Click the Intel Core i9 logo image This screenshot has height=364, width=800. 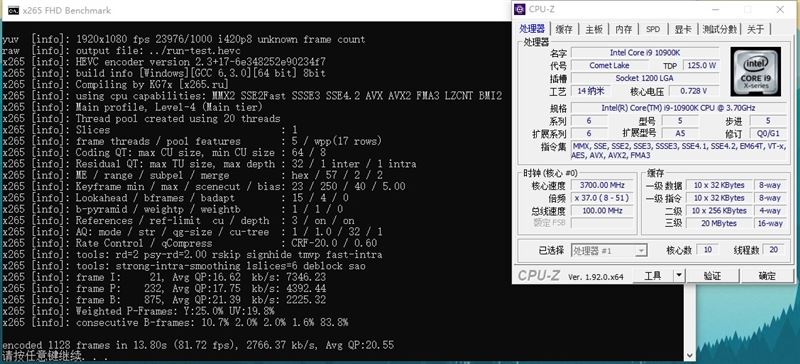coord(755,71)
